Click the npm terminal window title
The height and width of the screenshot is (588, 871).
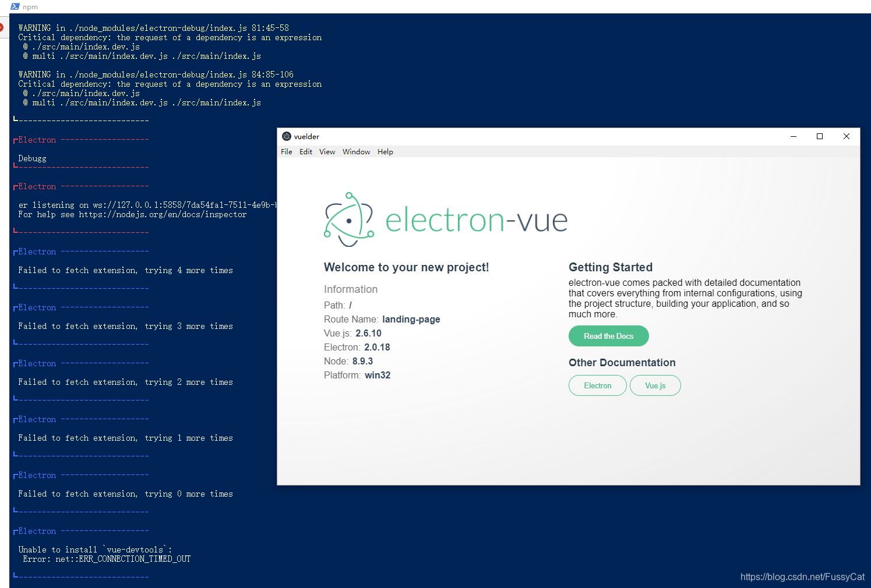[30, 7]
